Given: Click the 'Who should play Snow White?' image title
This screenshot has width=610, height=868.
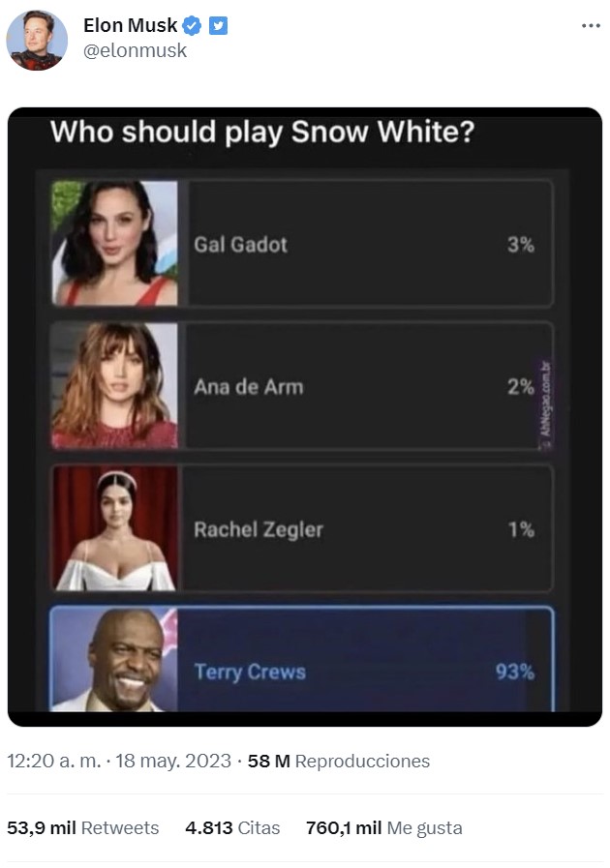Looking at the screenshot, I should click(262, 133).
